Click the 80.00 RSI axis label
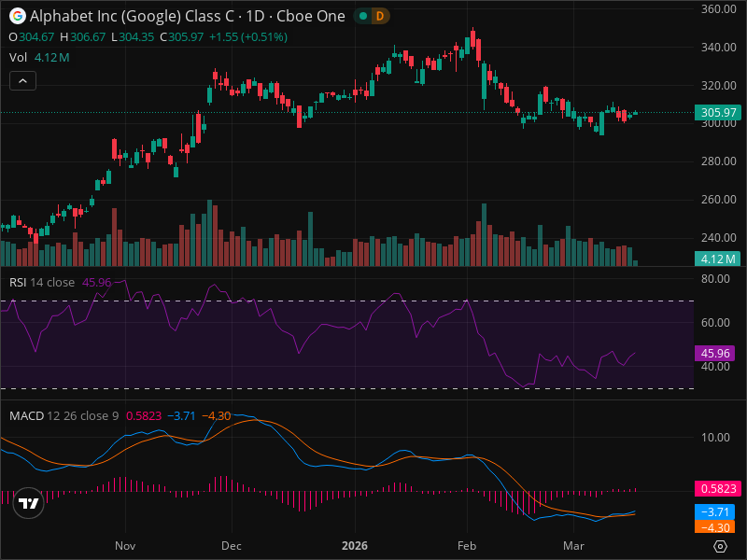The image size is (747, 560). tap(715, 278)
